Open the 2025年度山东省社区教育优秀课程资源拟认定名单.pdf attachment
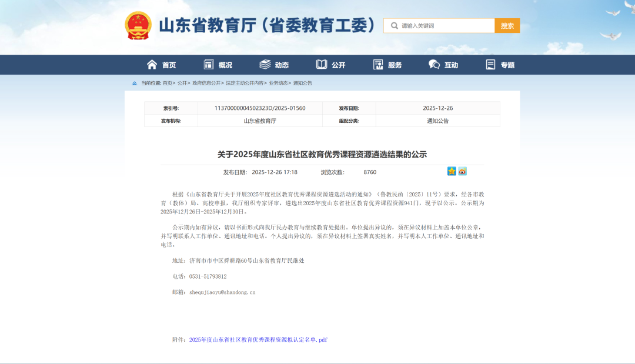635x364 pixels. (258, 340)
